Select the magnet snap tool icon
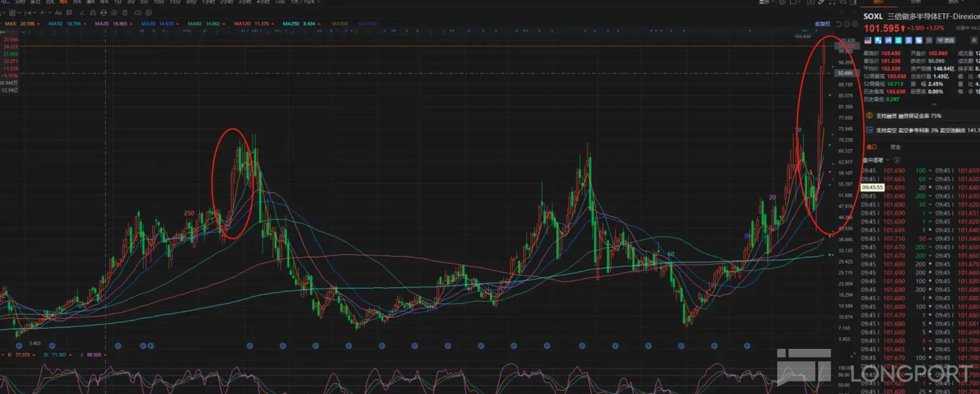 pos(93,13)
